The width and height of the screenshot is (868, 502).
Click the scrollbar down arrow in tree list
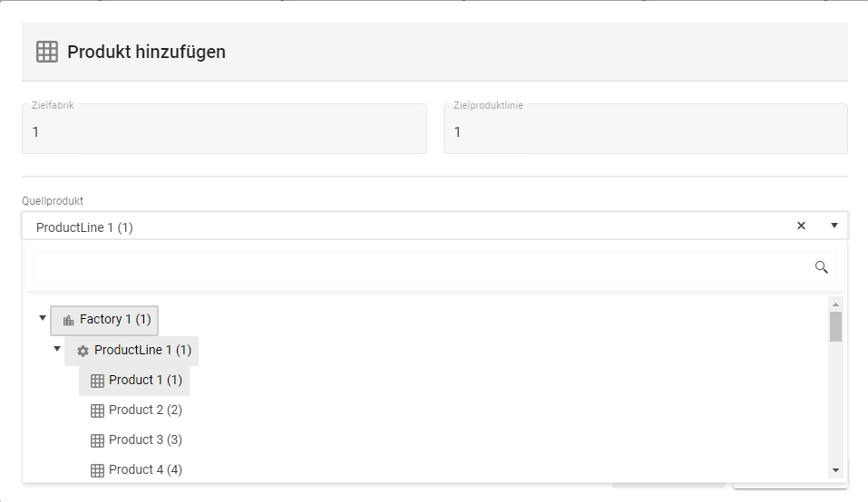tap(835, 470)
